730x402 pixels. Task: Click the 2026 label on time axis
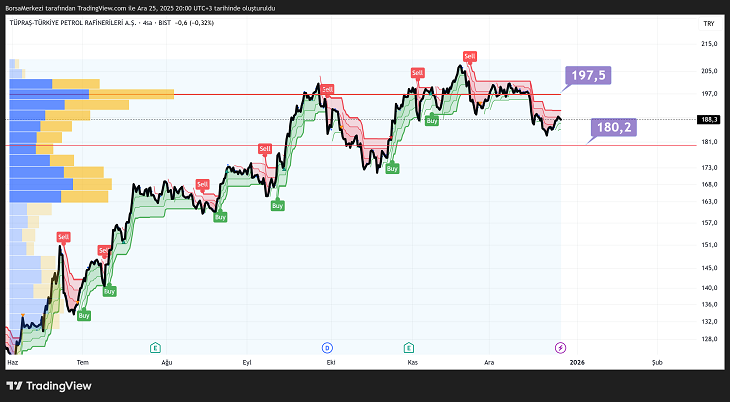(x=576, y=361)
